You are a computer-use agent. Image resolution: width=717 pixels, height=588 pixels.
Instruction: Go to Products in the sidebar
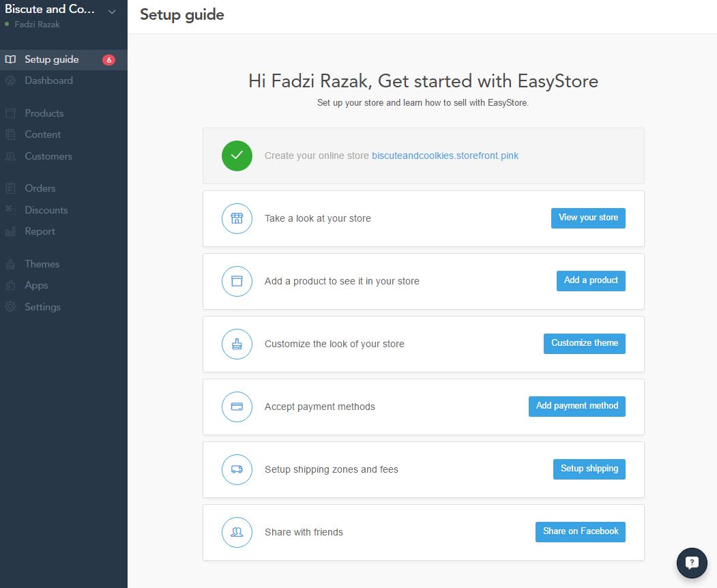(x=44, y=113)
